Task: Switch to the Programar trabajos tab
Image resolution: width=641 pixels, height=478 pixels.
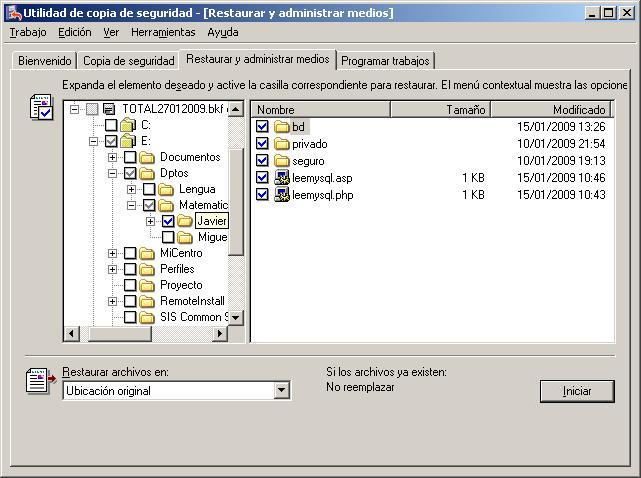Action: click(x=385, y=61)
